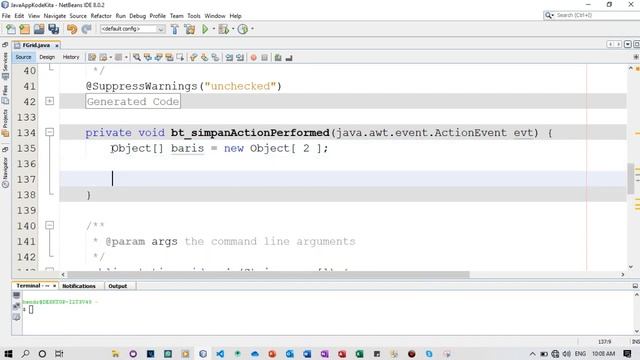Click the Search (Ctrl+I) field
Image resolution: width=640 pixels, height=360 pixels.
tap(591, 15)
